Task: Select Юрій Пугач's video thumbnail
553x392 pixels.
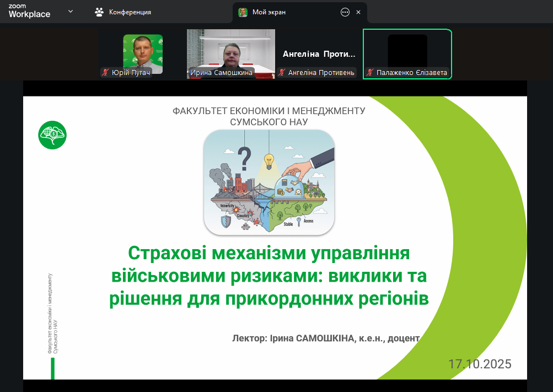Action: 143,52
